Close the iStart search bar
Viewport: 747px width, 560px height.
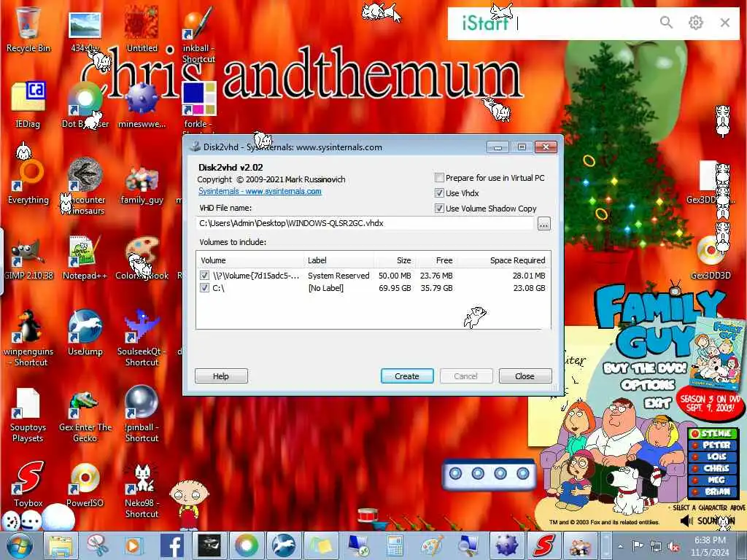(725, 22)
